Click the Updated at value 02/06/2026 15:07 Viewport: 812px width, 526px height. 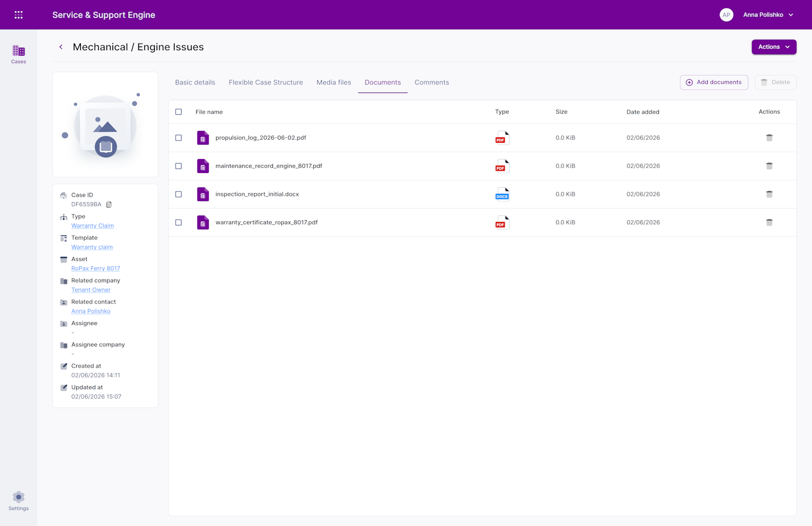(96, 397)
